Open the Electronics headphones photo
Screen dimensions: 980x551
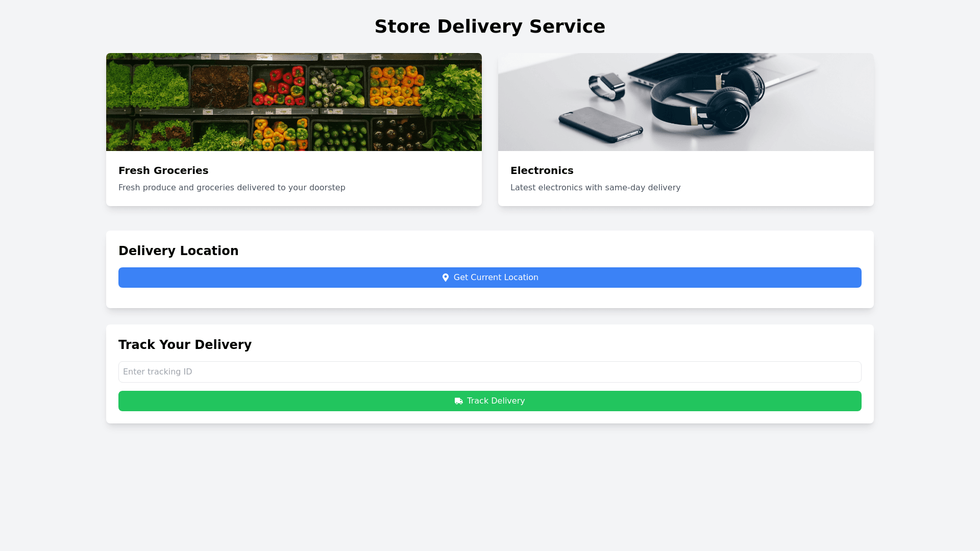[x=685, y=102]
